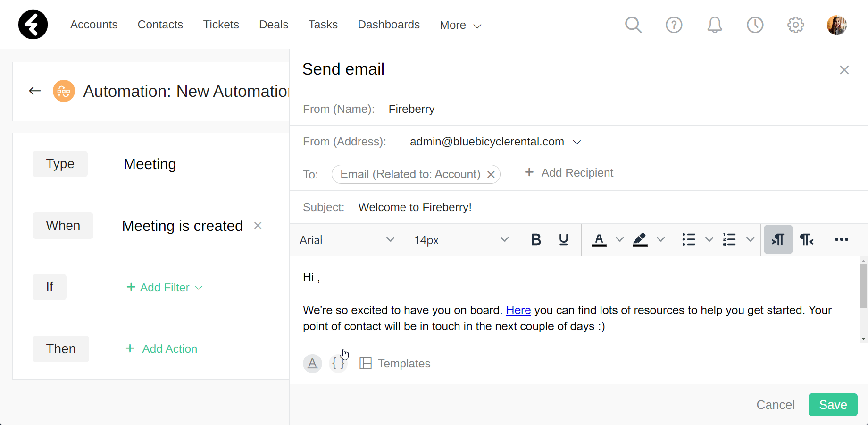Open the help question mark icon
The width and height of the screenshot is (868, 425).
coord(674,25)
